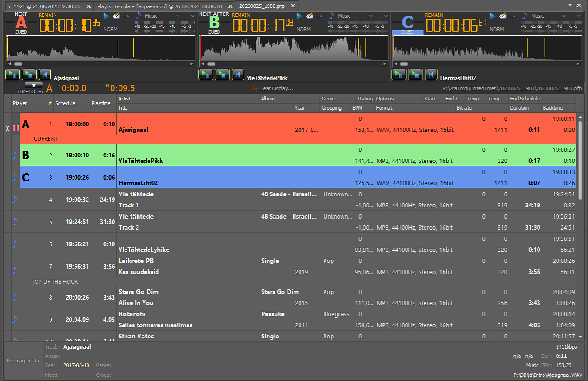Toggle the NORM mode on player C
The height and width of the screenshot is (381, 588).
pos(497,29)
